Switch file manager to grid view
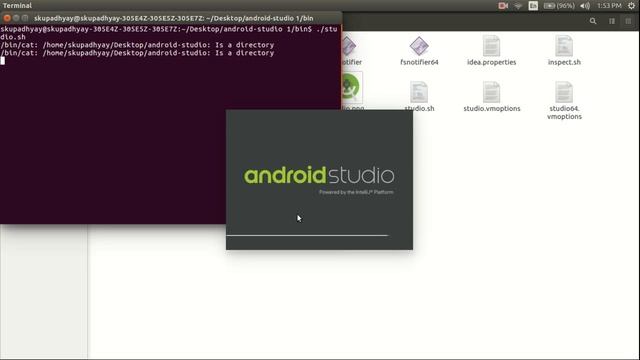This screenshot has width=640, height=360. (628, 21)
